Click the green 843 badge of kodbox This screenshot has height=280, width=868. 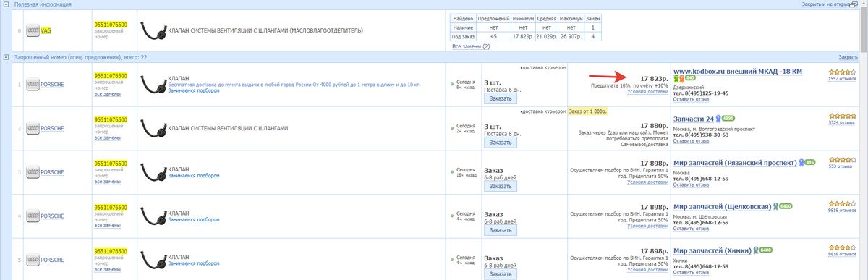(690, 78)
